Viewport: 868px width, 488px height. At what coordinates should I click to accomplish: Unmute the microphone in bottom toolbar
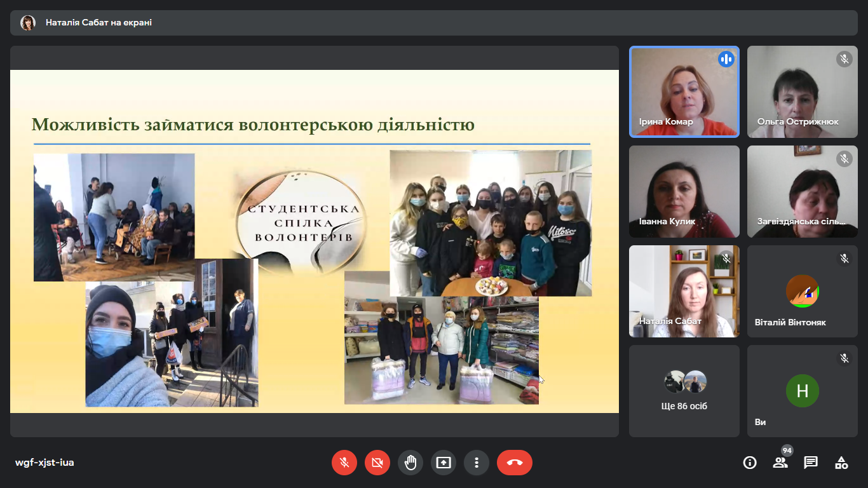[344, 463]
